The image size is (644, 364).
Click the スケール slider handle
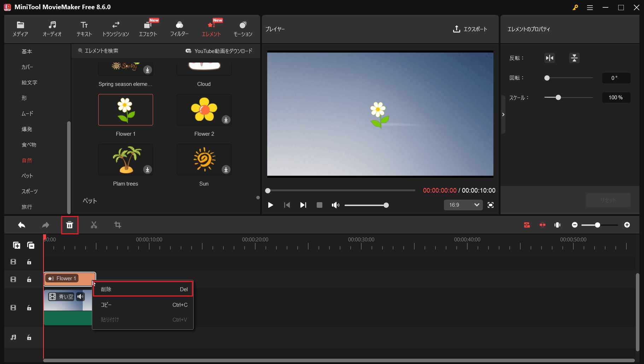coord(558,98)
